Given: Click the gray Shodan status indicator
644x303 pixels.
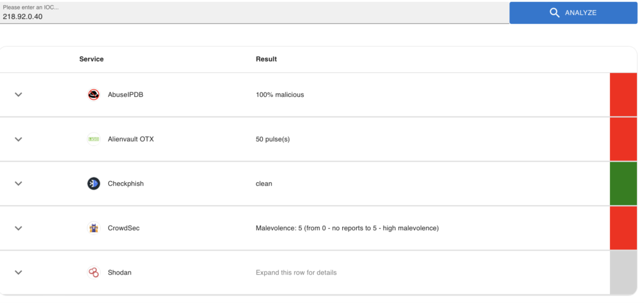Looking at the screenshot, I should coord(624,272).
